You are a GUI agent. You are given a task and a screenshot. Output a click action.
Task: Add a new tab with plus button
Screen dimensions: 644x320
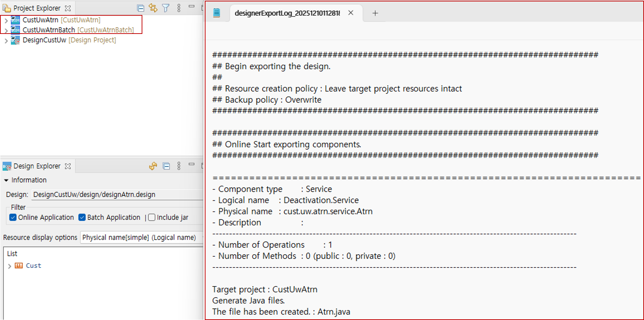[x=375, y=13]
